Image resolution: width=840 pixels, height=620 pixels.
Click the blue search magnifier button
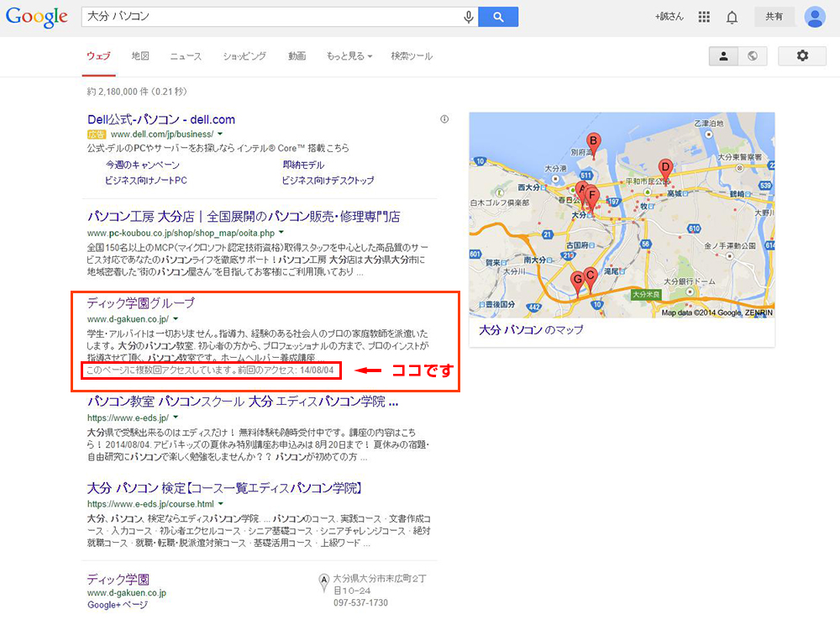point(498,17)
